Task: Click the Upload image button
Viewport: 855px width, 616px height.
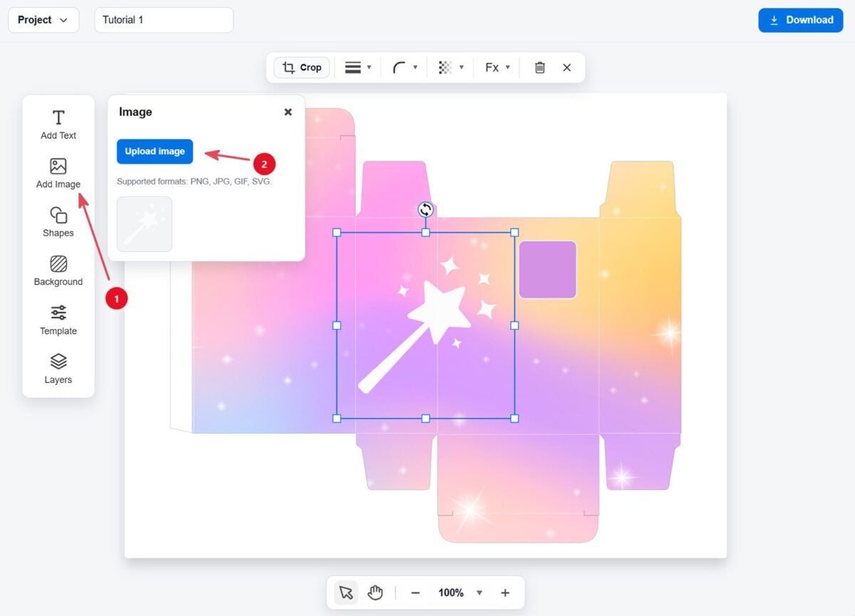Action: (x=155, y=151)
